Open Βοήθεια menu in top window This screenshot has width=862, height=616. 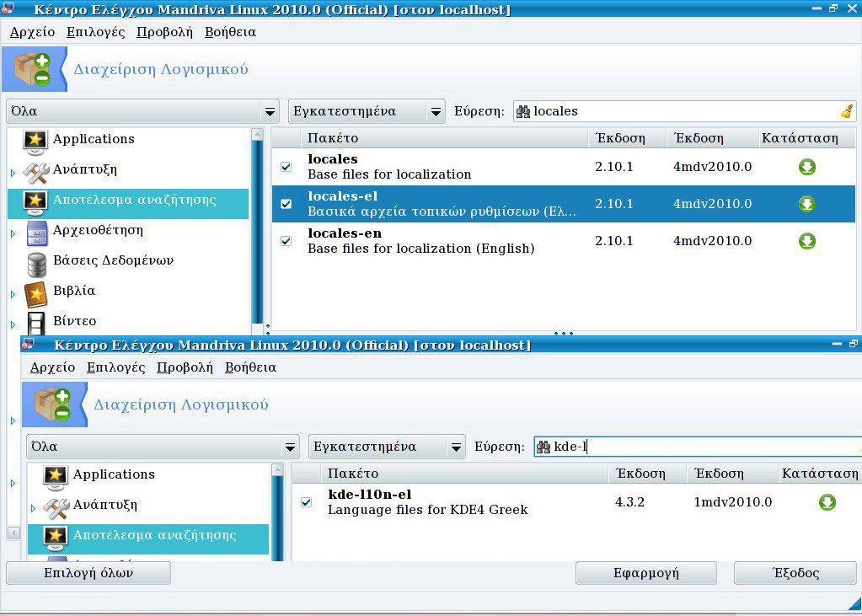230,32
